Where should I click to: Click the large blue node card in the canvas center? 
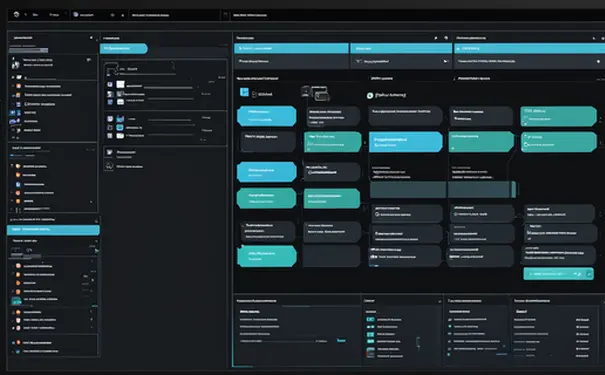(x=406, y=142)
